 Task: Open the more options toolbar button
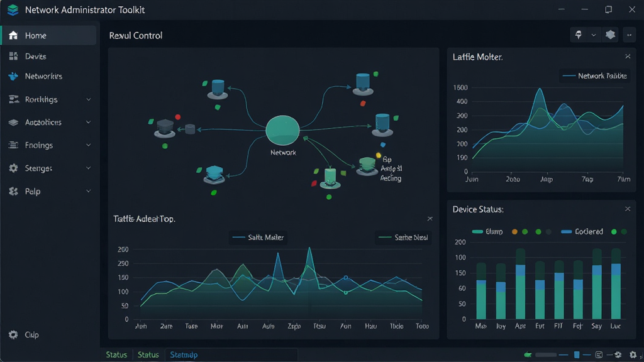click(629, 35)
